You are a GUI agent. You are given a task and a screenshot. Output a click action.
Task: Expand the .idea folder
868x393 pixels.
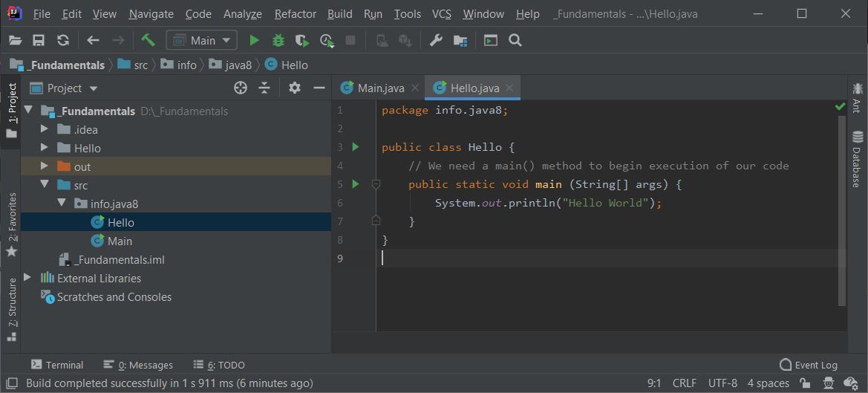(45, 129)
